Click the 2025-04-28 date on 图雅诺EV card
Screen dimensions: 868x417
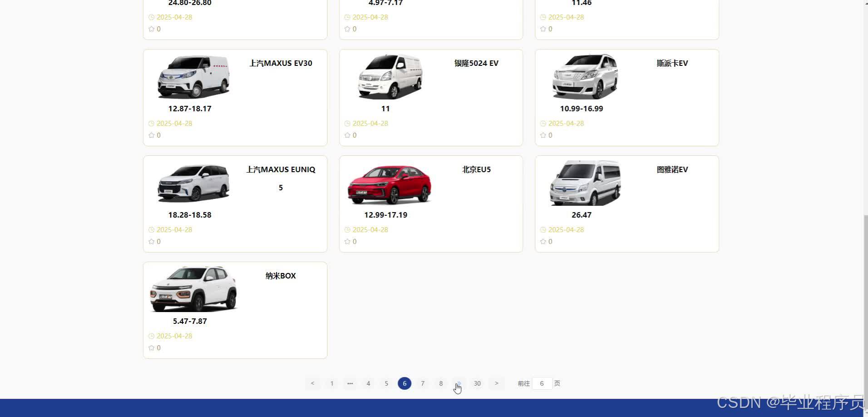566,230
